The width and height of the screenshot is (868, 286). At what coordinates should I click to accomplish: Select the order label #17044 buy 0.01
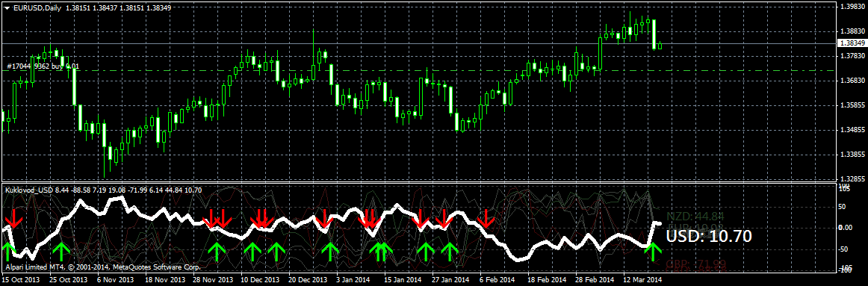pos(43,66)
